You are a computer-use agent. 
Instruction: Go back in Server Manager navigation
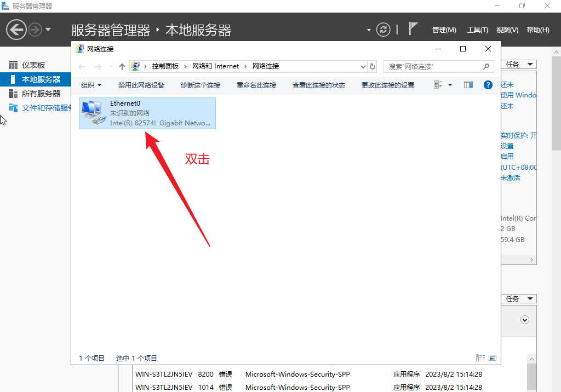(16, 30)
